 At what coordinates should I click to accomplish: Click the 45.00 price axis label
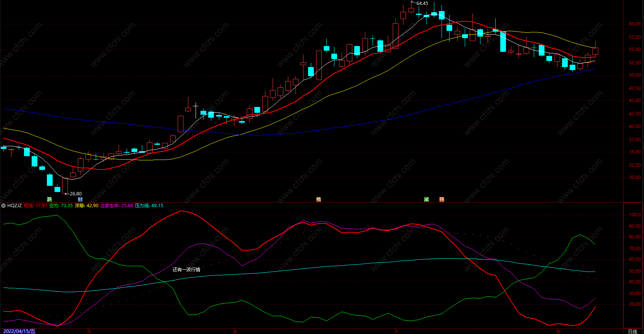point(634,101)
